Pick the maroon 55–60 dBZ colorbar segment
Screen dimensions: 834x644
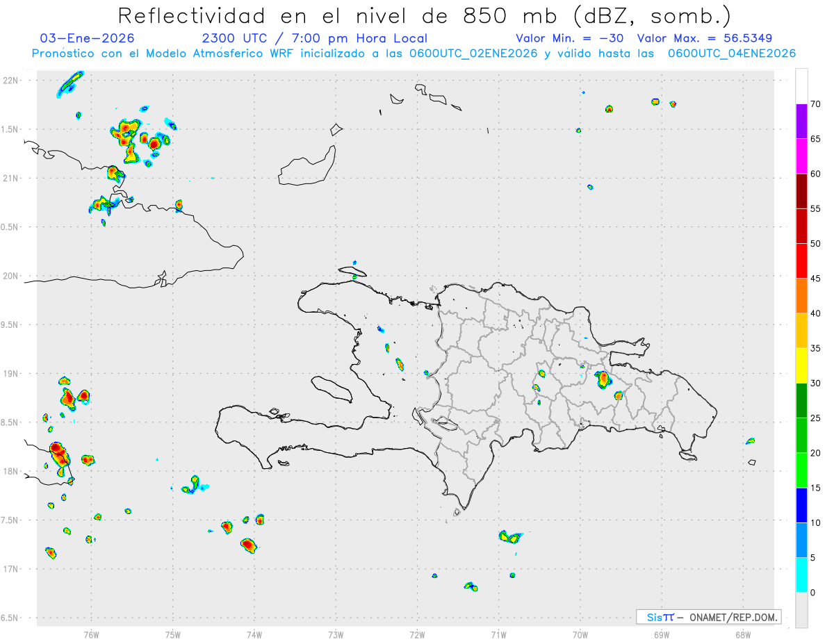click(801, 191)
